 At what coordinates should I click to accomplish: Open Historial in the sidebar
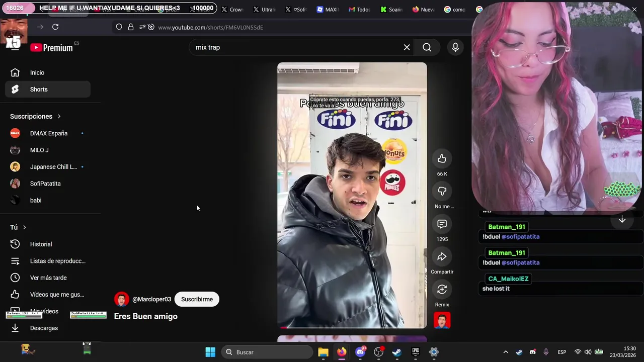(48, 244)
